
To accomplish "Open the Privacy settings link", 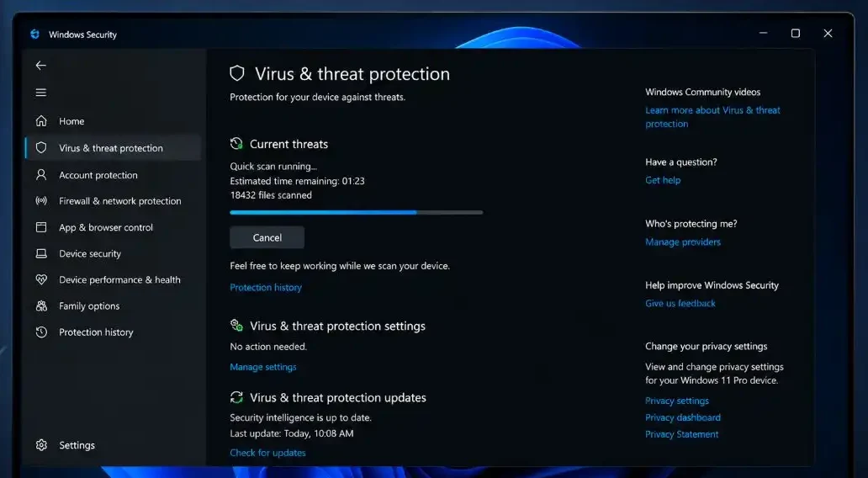I will tap(676, 401).
